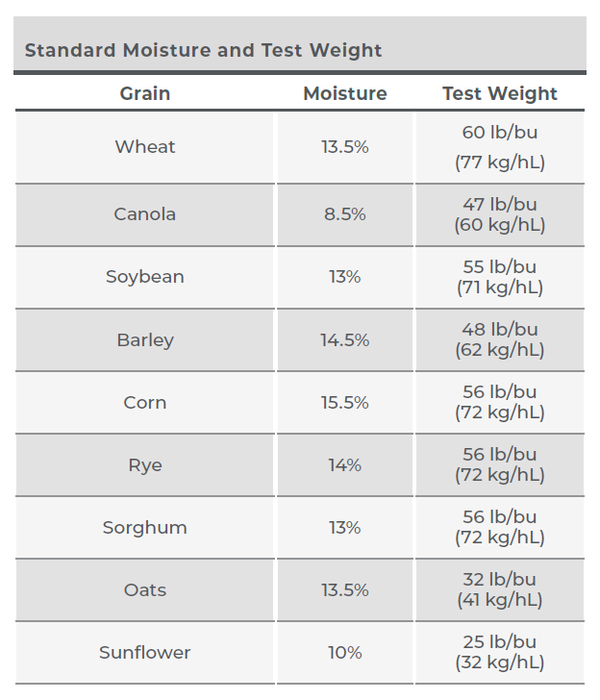Screen dimensions: 600x700
Task: Select the Corn grain cell
Action: point(145,402)
